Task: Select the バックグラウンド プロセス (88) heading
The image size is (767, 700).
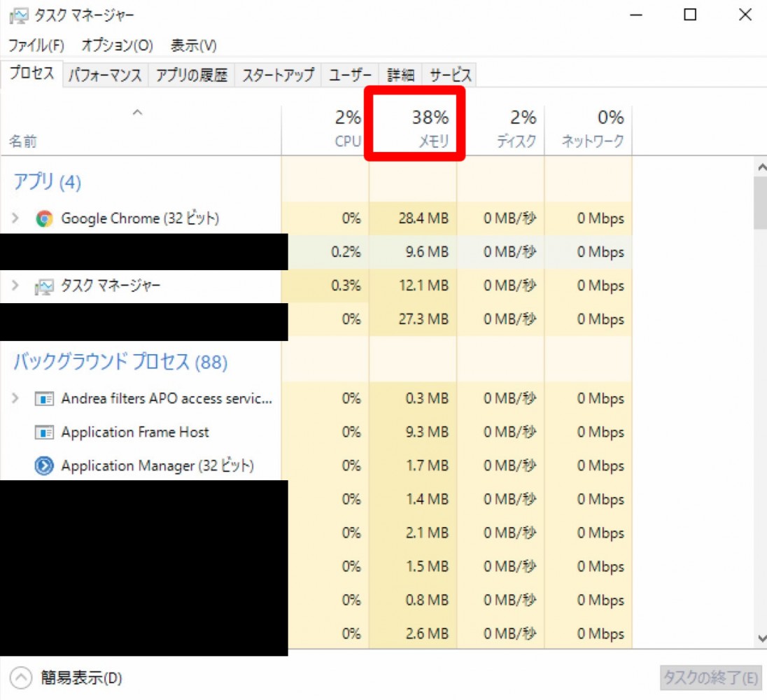Action: (120, 362)
